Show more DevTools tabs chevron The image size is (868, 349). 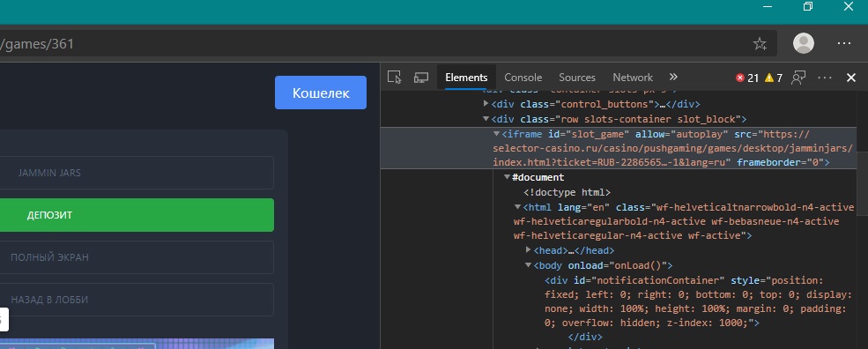click(x=673, y=77)
